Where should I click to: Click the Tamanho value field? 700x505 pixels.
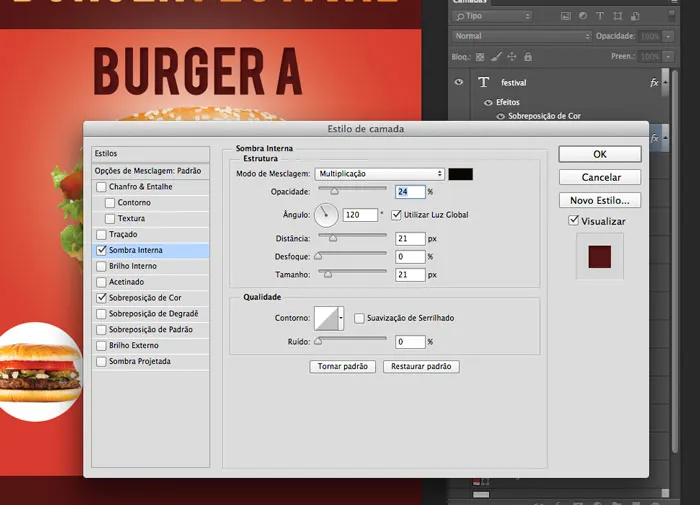410,275
